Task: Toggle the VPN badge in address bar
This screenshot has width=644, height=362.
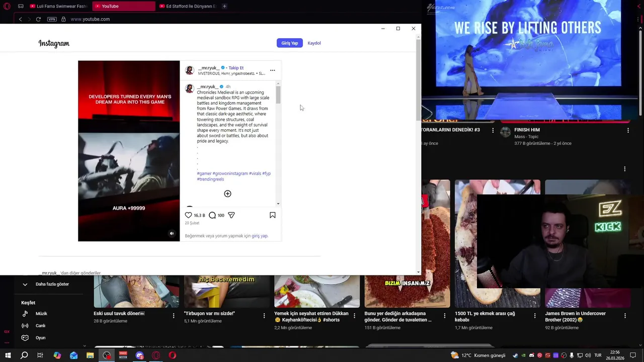Action: point(52,19)
